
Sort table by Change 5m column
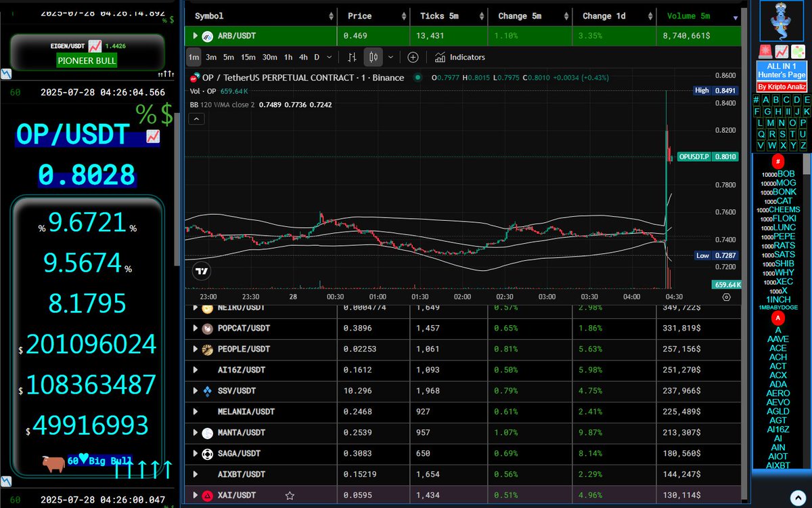[x=530, y=16]
